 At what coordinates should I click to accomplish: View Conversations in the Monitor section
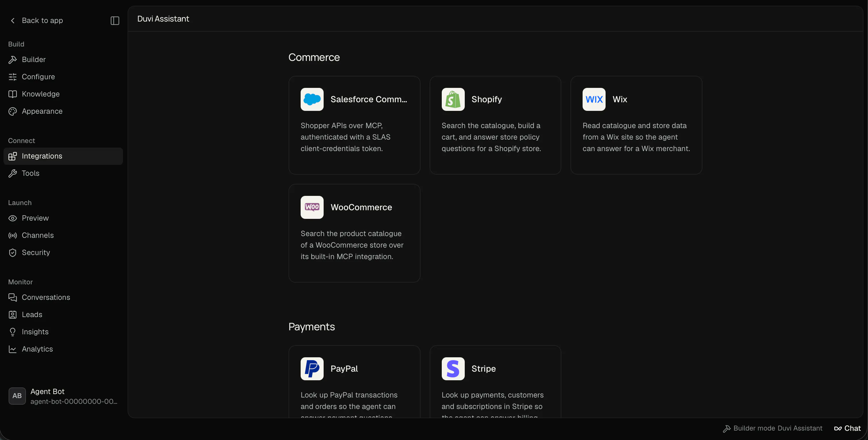point(63,297)
